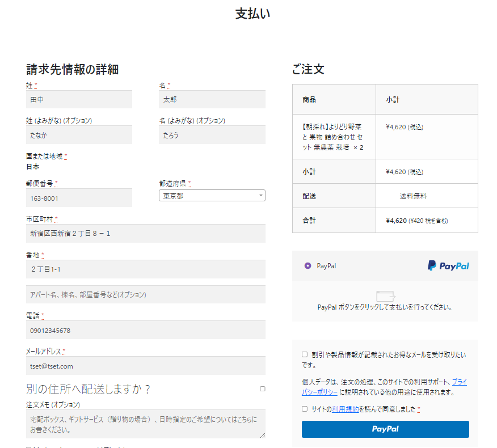
Task: Focus the street address field 2丁目1-1
Action: [x=145, y=269]
